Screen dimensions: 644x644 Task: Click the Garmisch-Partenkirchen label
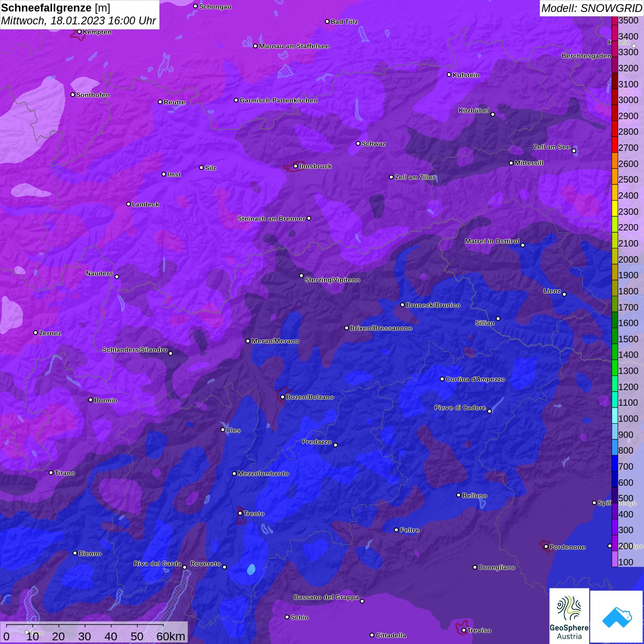click(x=279, y=100)
